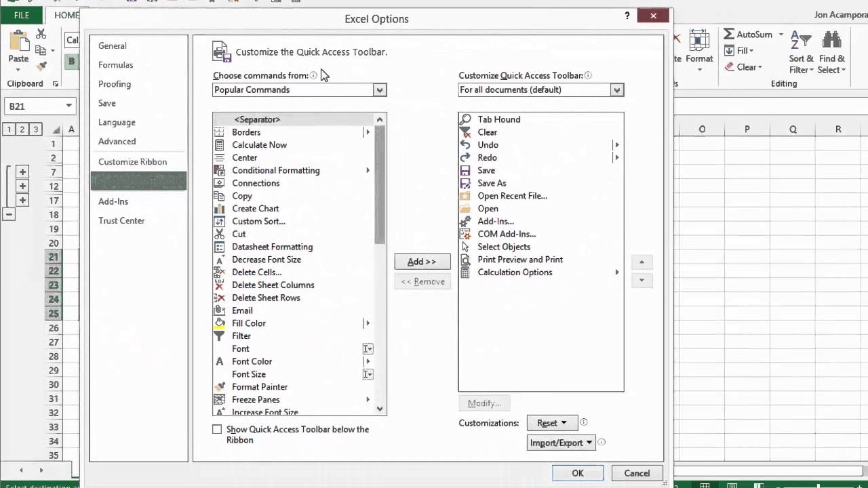This screenshot has width=868, height=488.
Task: Expand group at row 17 with plus button
Action: (x=22, y=201)
